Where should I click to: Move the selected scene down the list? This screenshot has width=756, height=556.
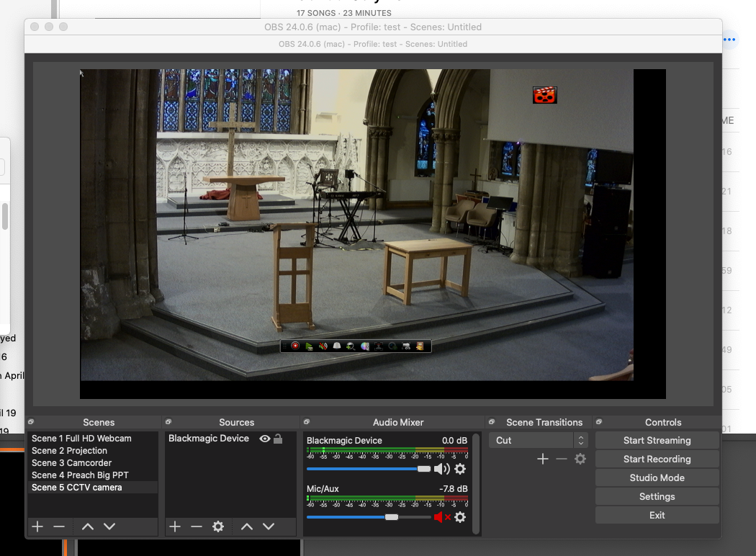coord(109,526)
